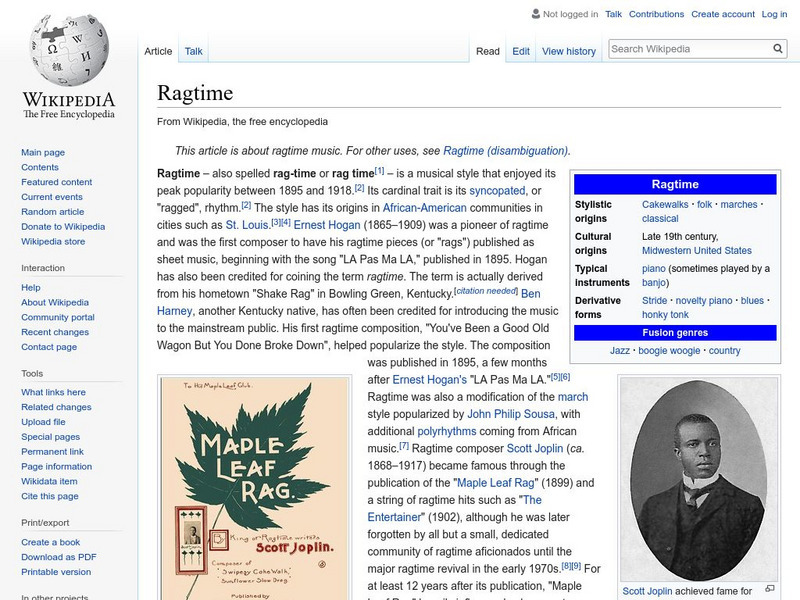Click the user icon beside Not logged in
Image resolution: width=800 pixels, height=600 pixels.
[535, 14]
